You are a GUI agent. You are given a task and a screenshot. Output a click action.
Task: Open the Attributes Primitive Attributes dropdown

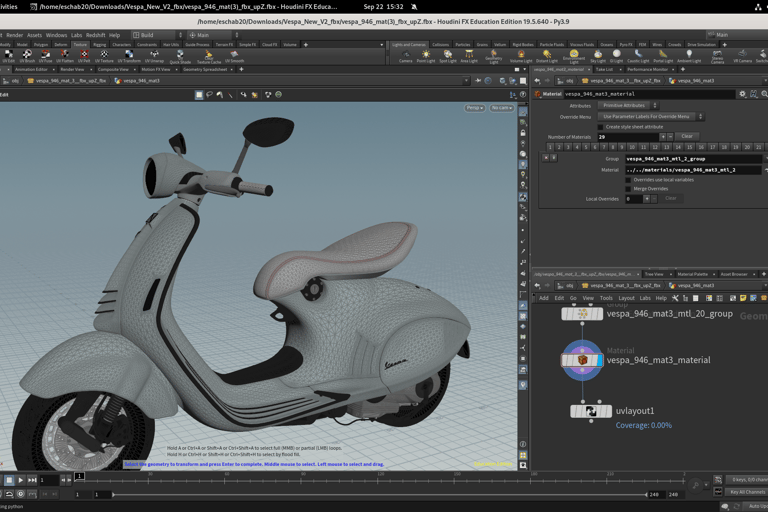tap(628, 106)
